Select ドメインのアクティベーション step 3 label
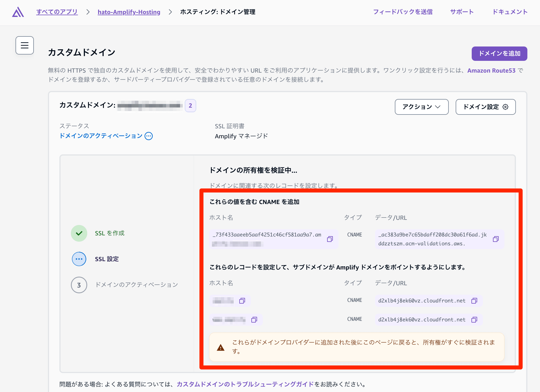 click(137, 285)
